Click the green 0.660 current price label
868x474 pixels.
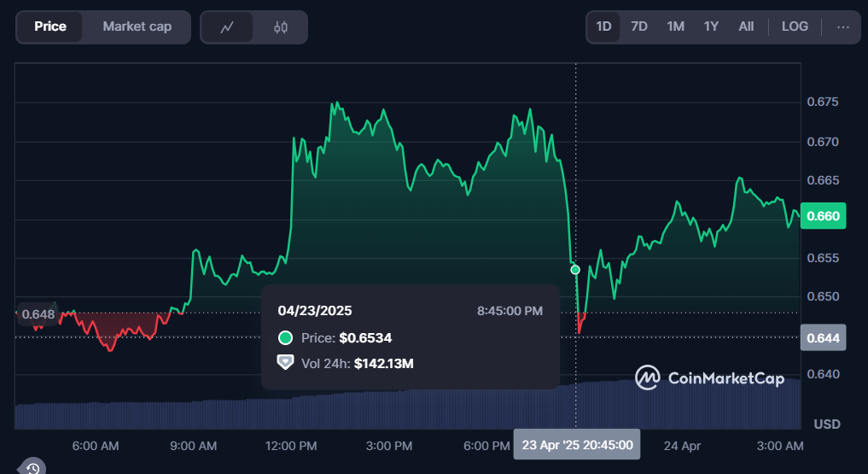(x=823, y=216)
